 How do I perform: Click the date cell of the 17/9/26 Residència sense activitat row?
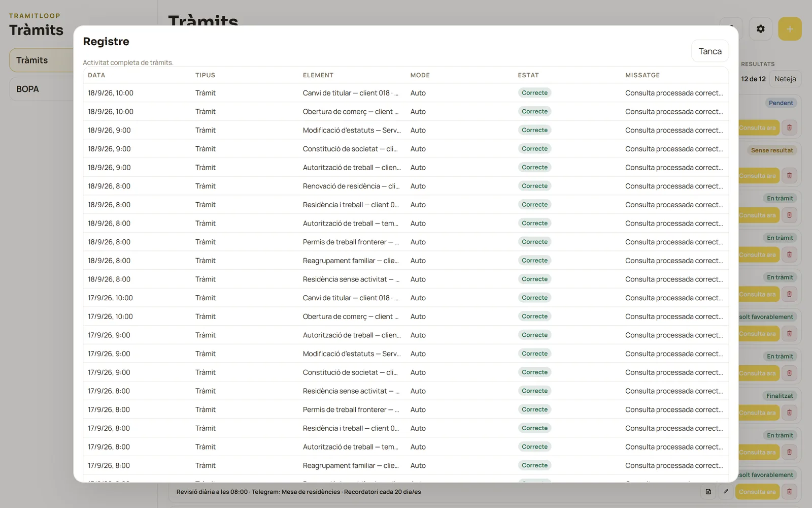click(x=109, y=391)
